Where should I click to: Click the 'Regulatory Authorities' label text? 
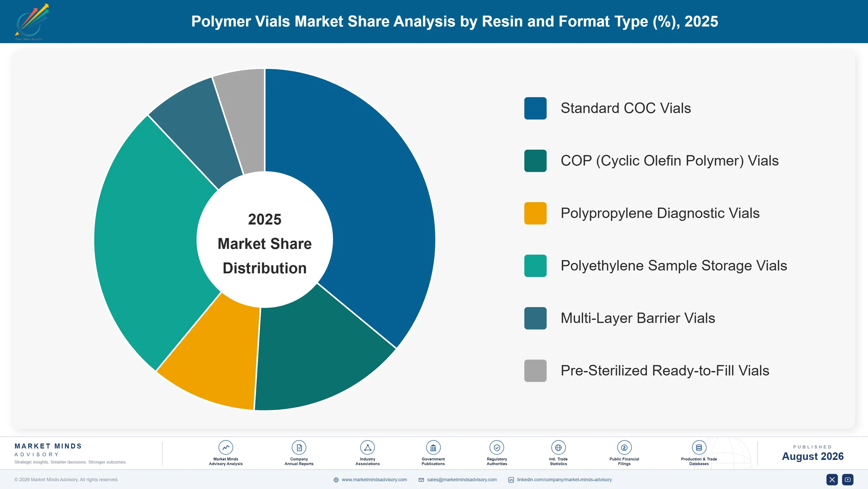tap(497, 461)
